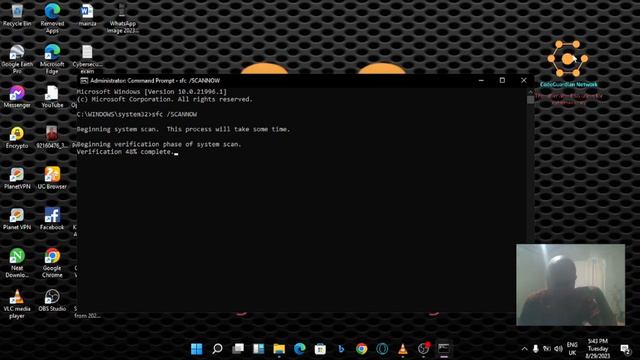The width and height of the screenshot is (640, 360).
Task: Open the Recycle Bin desktop icon
Action: pyautogui.click(x=17, y=16)
